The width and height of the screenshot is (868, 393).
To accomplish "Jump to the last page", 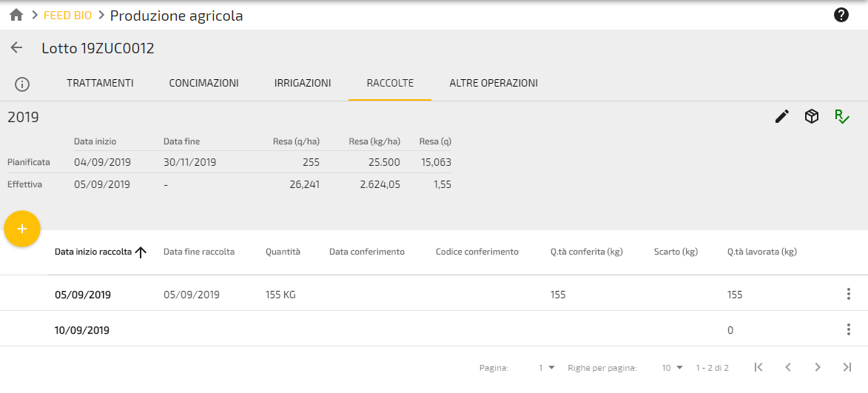I will coord(847,367).
